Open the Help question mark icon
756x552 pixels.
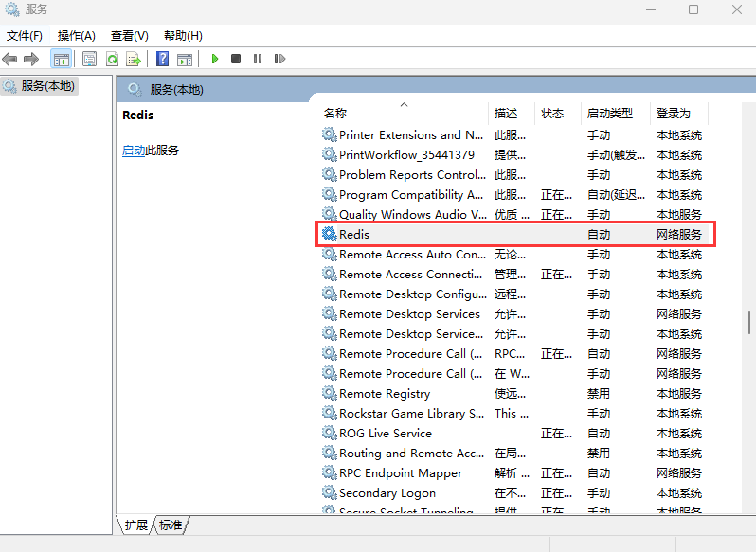point(163,59)
